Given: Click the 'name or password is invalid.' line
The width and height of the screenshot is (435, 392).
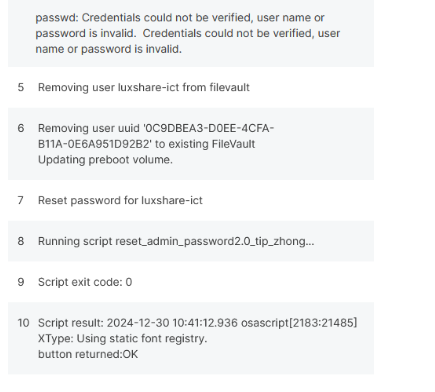Looking at the screenshot, I should tap(109, 49).
